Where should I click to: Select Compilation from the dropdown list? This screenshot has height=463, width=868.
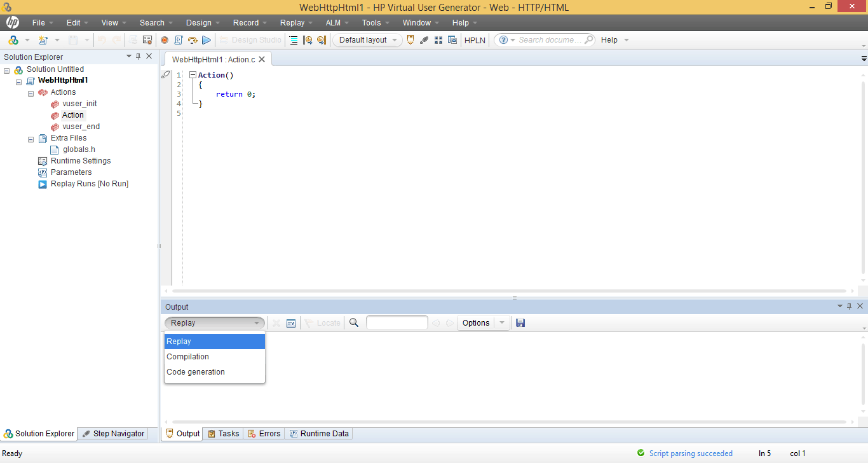coord(215,357)
